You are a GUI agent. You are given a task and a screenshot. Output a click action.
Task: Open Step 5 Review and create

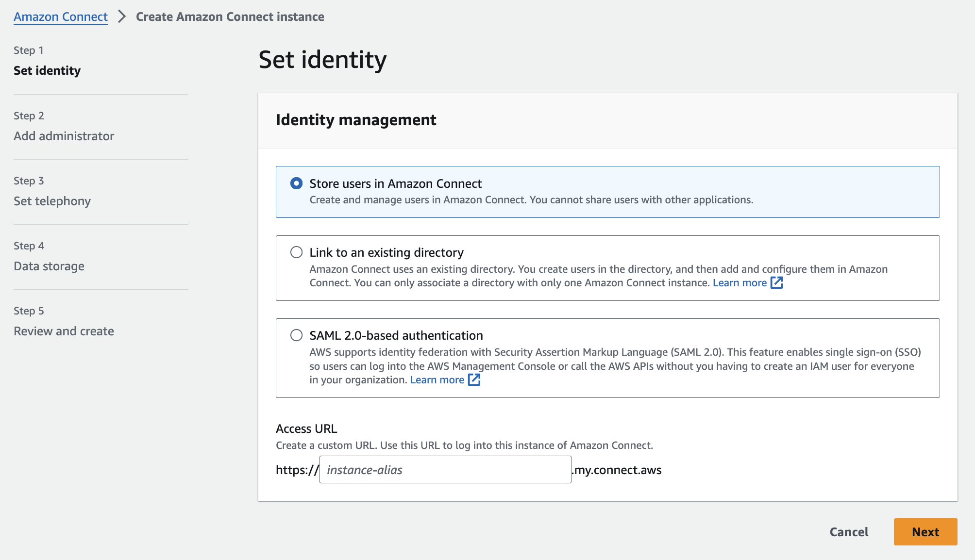[x=64, y=331]
